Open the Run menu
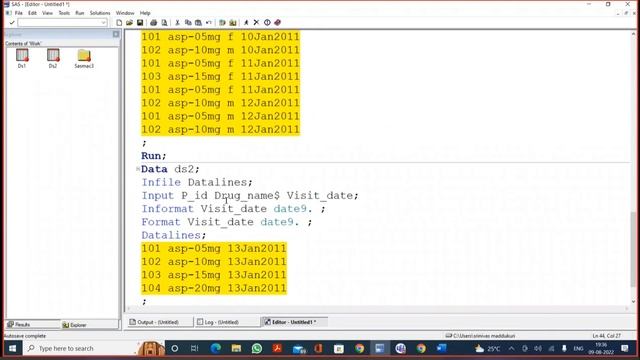 80,13
